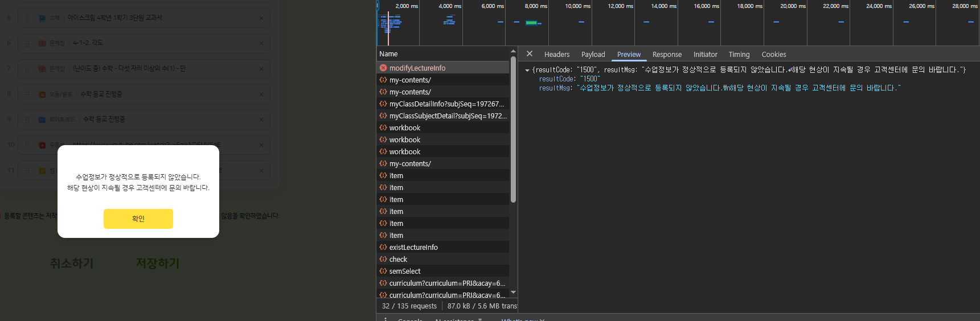Viewport: 980px width, 321px height.
Task: Click the drag handle on row 8
Action: [27, 94]
